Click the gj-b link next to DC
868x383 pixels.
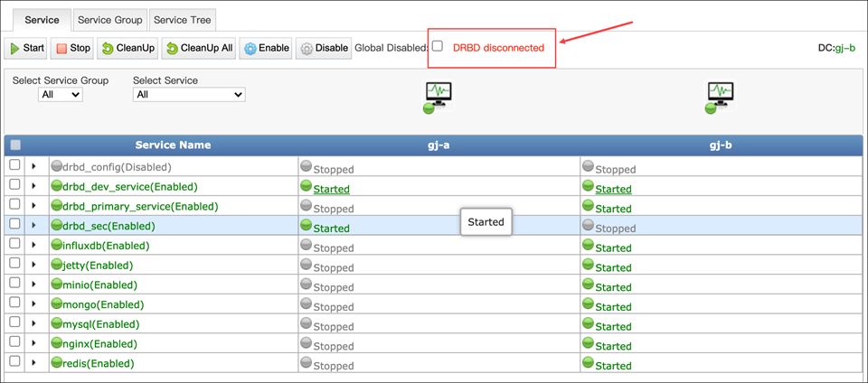[844, 48]
